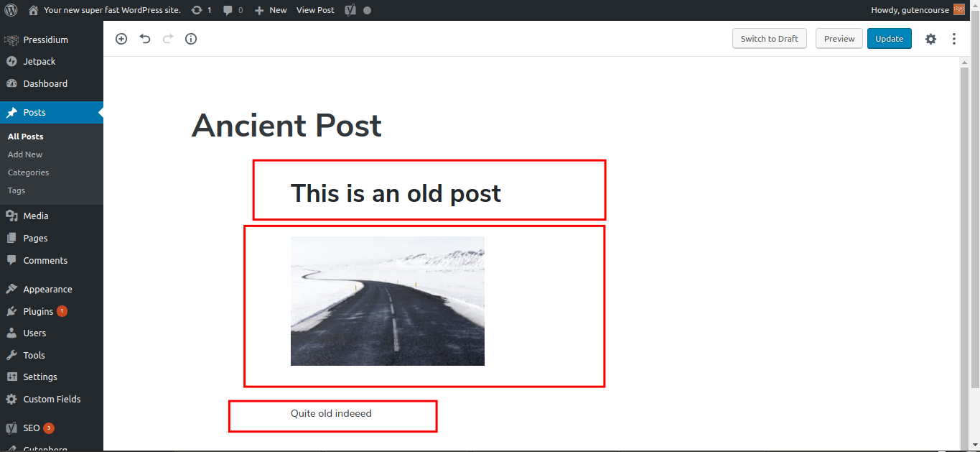Open the more options vertical dots menu

pyautogui.click(x=954, y=39)
